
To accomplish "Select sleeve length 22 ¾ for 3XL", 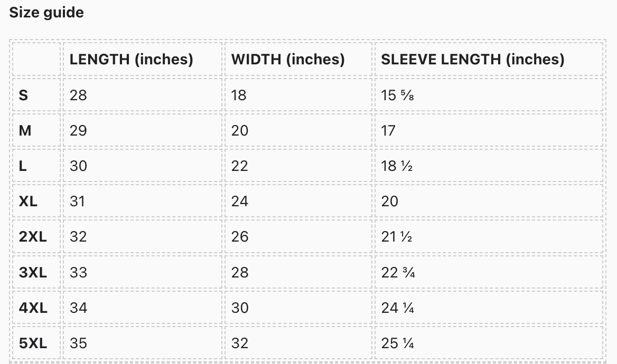I will point(398,273).
